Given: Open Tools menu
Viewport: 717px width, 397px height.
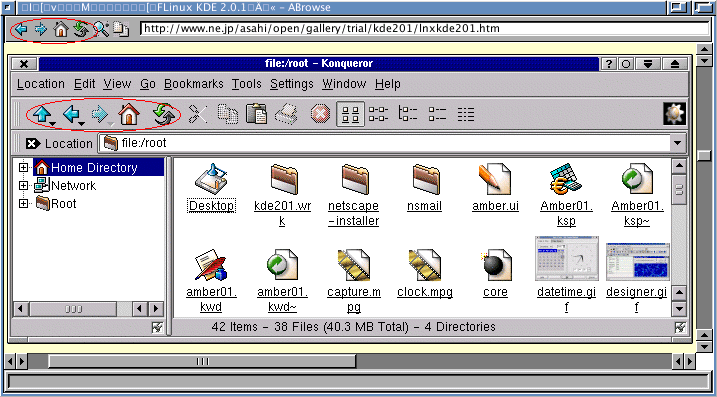Looking at the screenshot, I should [x=246, y=84].
